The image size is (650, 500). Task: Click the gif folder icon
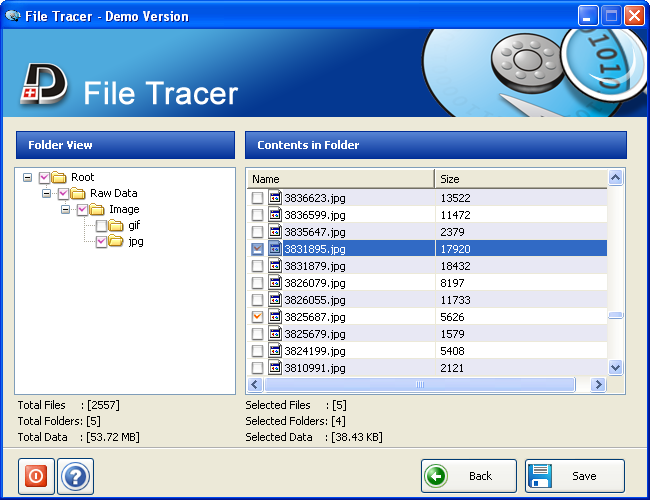pos(116,226)
